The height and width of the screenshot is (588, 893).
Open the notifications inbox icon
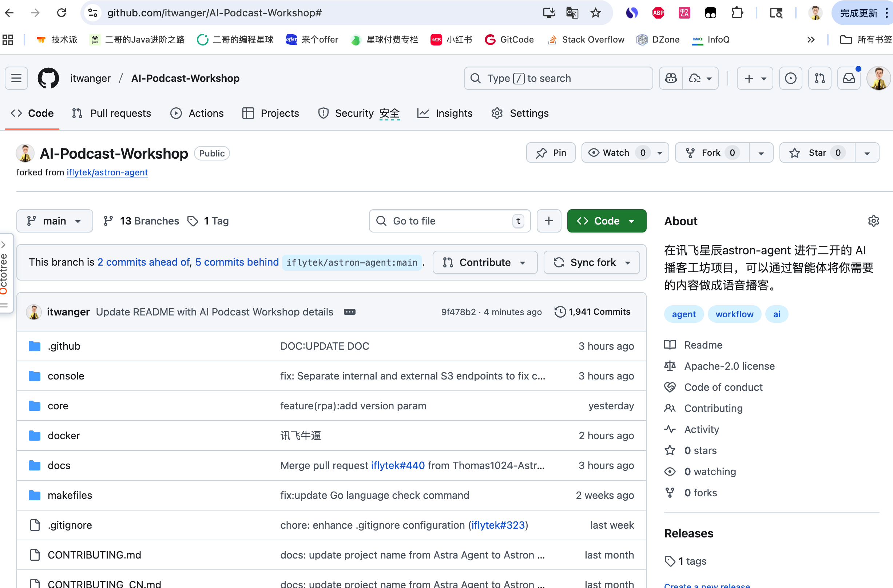849,79
